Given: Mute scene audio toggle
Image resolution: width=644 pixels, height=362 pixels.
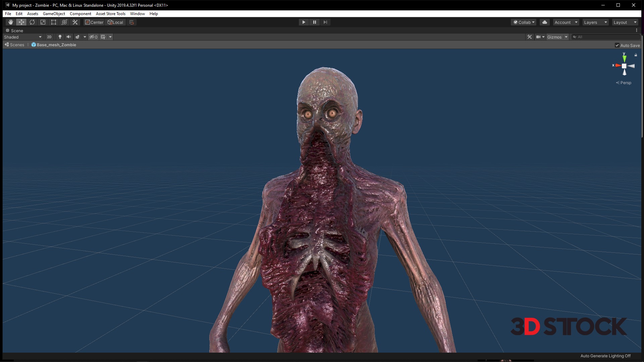Looking at the screenshot, I should pyautogui.click(x=69, y=37).
